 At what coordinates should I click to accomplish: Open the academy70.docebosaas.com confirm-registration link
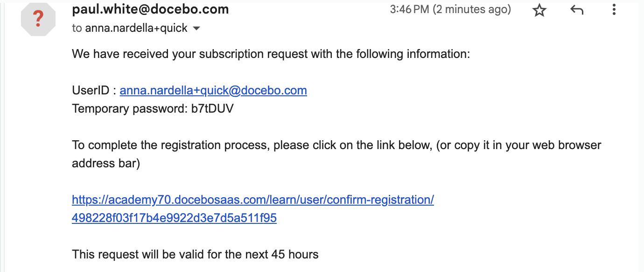(253, 200)
